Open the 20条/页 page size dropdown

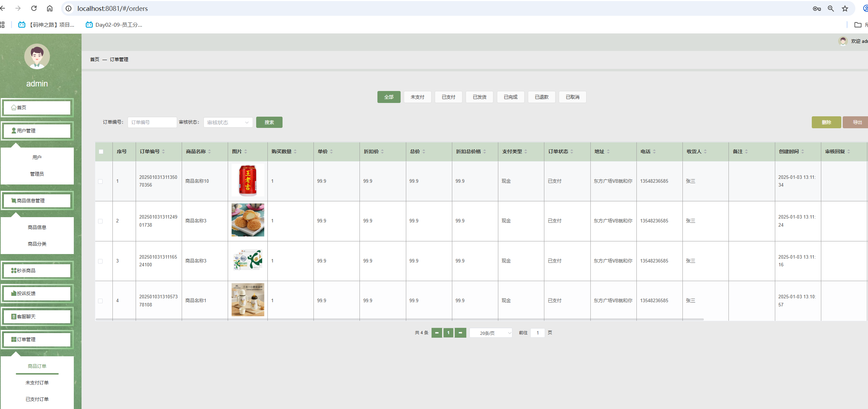click(491, 333)
